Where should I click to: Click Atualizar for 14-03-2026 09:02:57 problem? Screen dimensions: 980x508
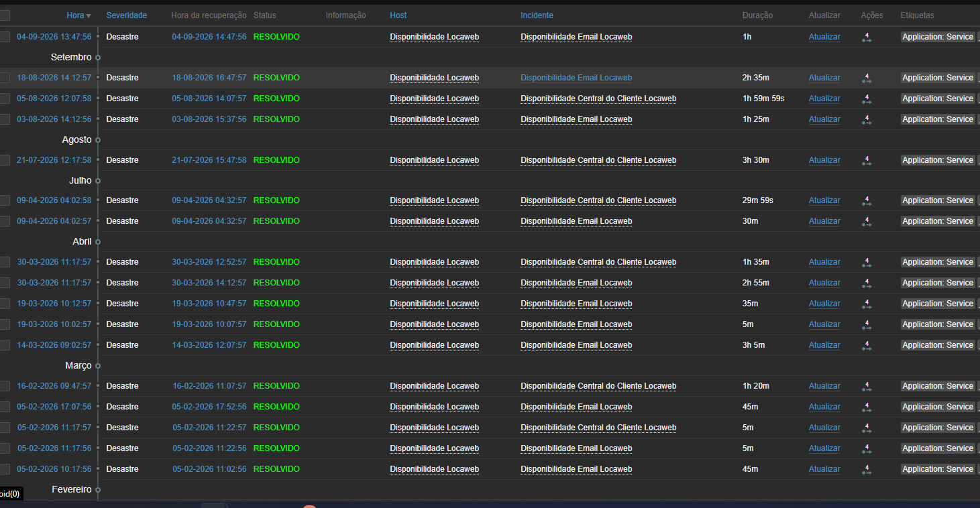point(824,345)
